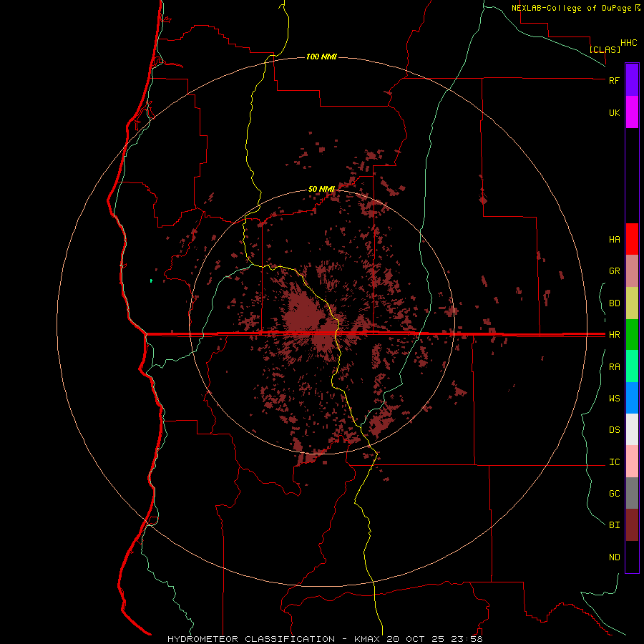The image size is (644, 644).
Task: Click the 50 NMI range ring label
Action: (x=321, y=189)
